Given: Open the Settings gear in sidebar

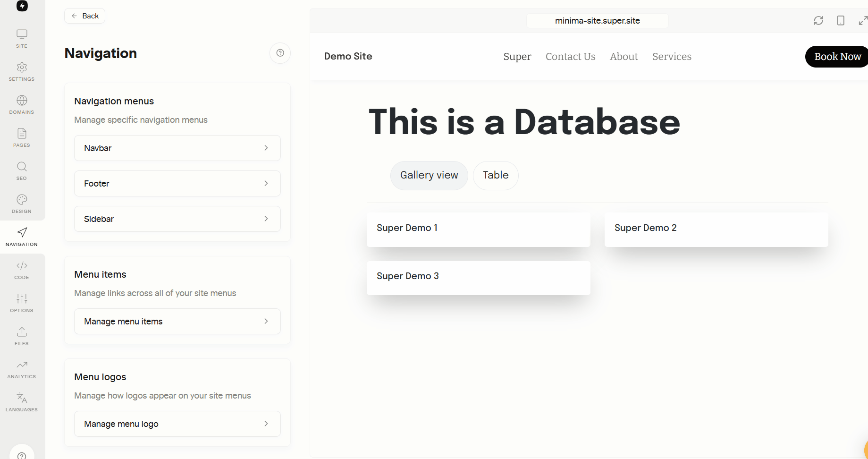Looking at the screenshot, I should 22,72.
